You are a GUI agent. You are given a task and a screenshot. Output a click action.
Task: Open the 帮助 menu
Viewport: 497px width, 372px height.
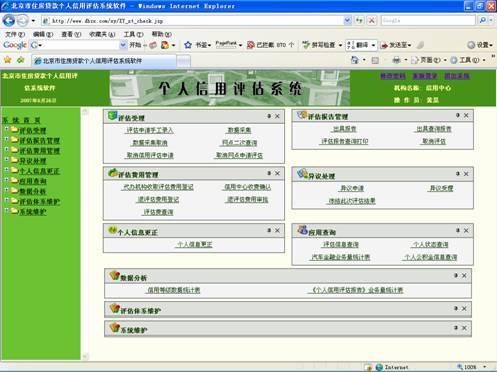click(162, 34)
